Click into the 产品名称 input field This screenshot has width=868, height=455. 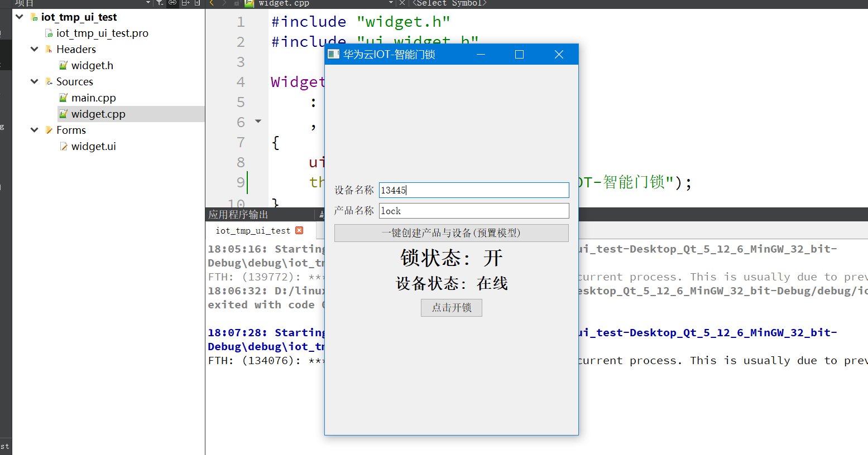tap(474, 211)
